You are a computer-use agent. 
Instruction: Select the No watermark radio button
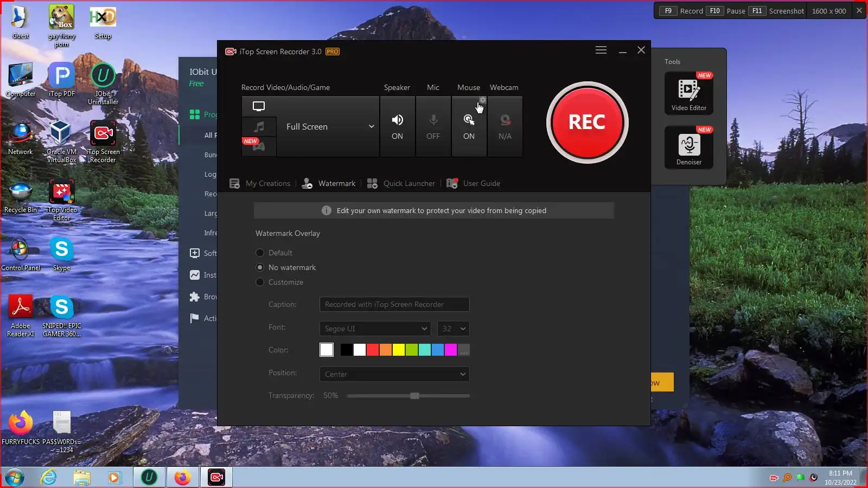(x=260, y=267)
